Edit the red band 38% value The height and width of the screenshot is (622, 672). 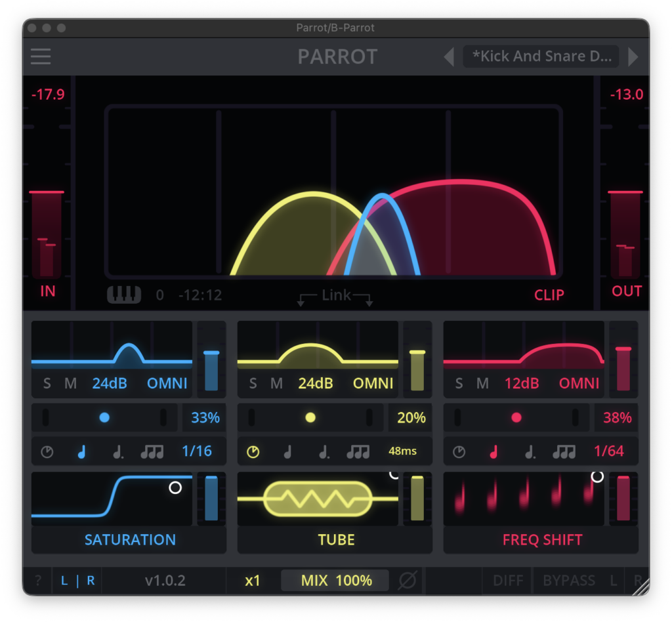click(x=617, y=418)
